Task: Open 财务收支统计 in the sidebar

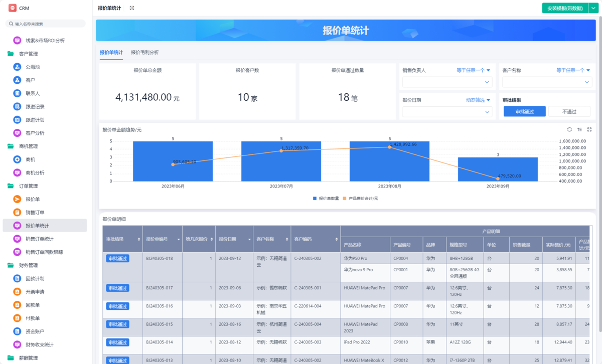Action: tap(45, 345)
